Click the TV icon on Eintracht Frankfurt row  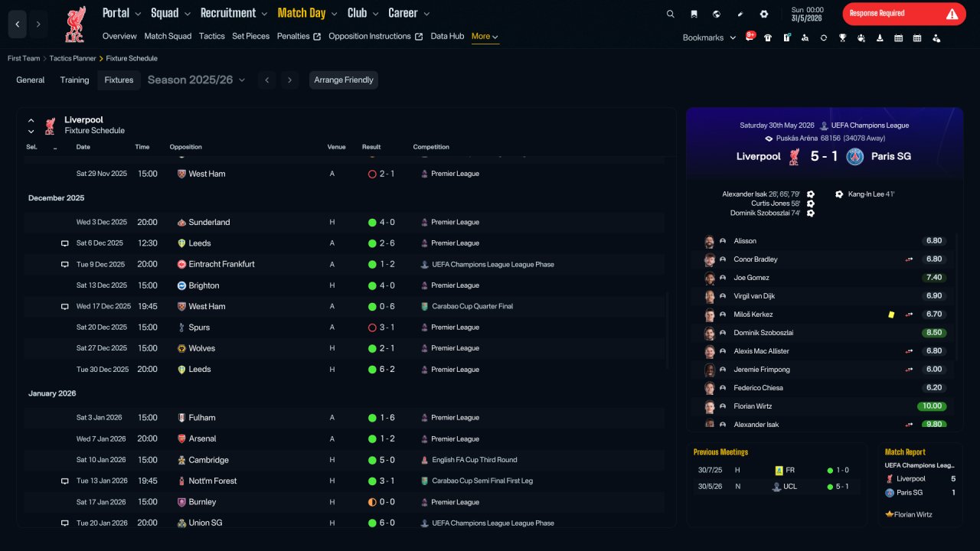click(x=65, y=264)
